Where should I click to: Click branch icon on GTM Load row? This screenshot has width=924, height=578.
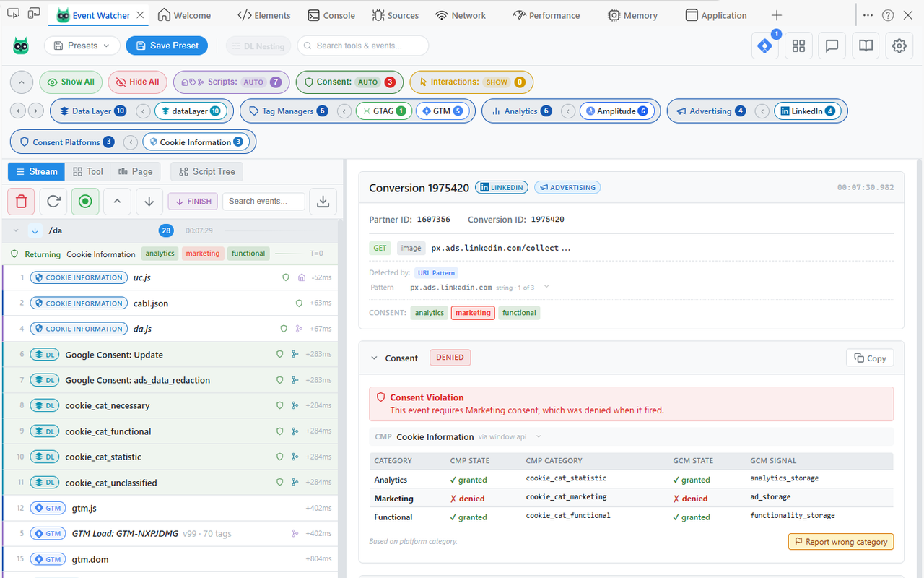[x=295, y=534]
